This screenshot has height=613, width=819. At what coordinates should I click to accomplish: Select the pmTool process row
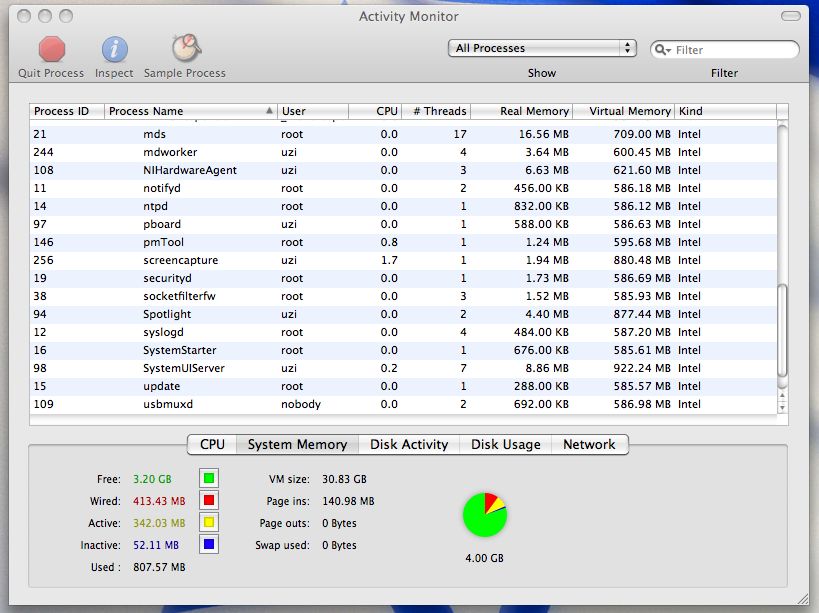(x=403, y=242)
